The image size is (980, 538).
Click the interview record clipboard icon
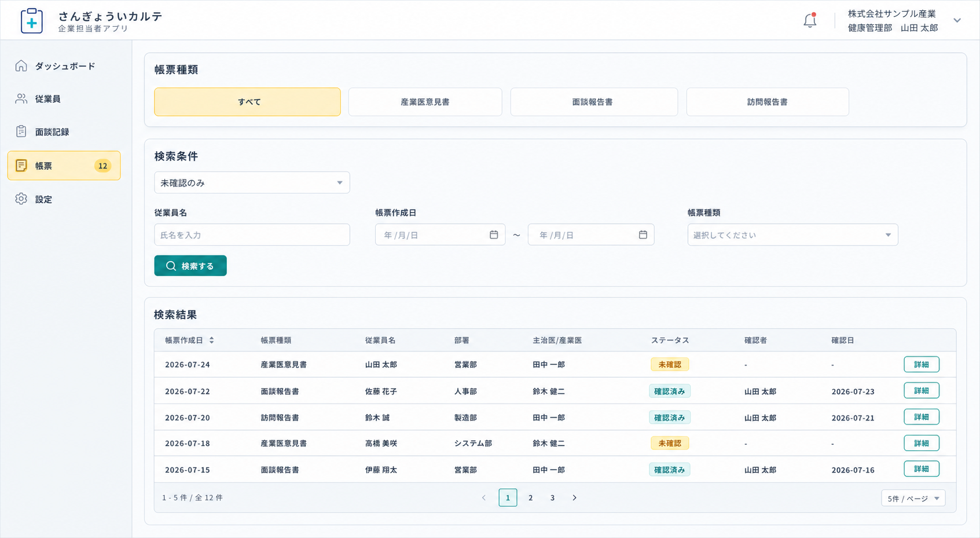(21, 131)
